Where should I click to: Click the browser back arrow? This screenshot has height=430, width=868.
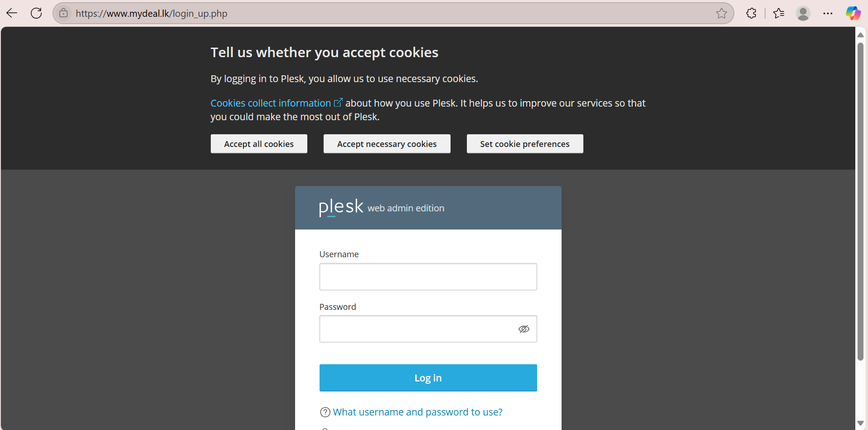(x=12, y=13)
